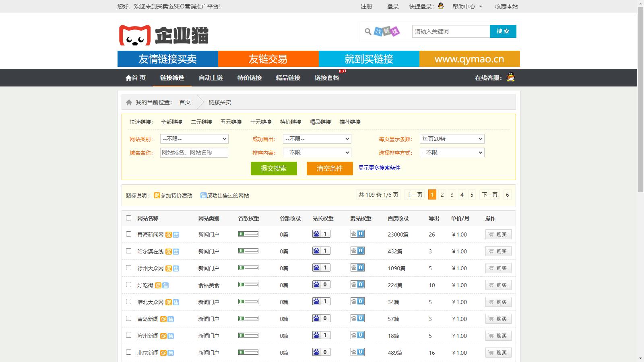Click the online customer service QQ icon
This screenshot has width=644, height=362.
[511, 77]
